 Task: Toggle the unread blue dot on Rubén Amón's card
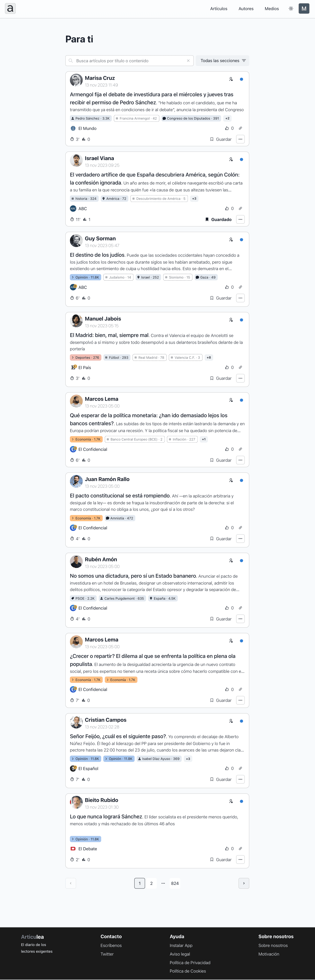[241, 561]
